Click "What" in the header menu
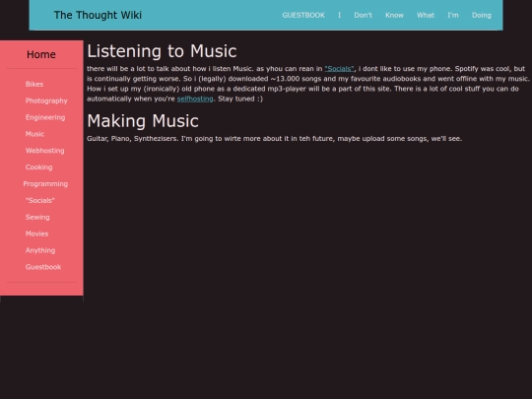This screenshot has height=399, width=532. (426, 15)
